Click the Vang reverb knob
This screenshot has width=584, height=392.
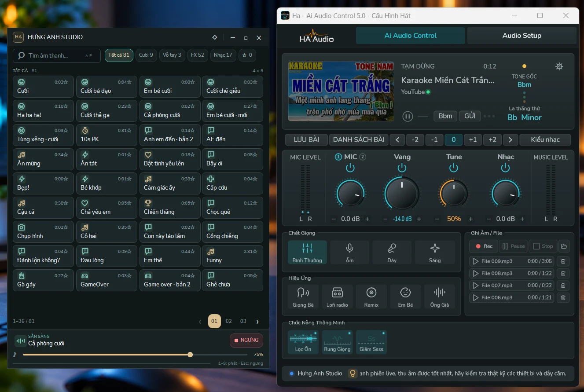[x=402, y=194]
